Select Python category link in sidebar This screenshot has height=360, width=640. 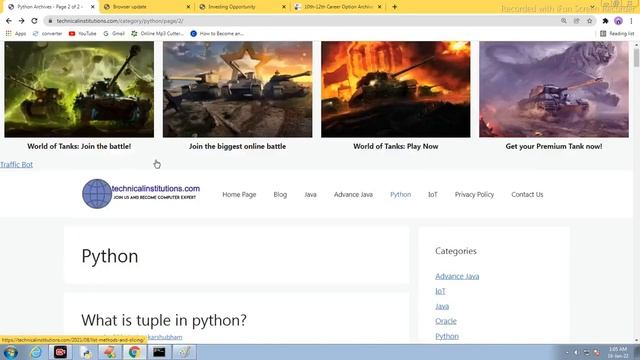447,336
